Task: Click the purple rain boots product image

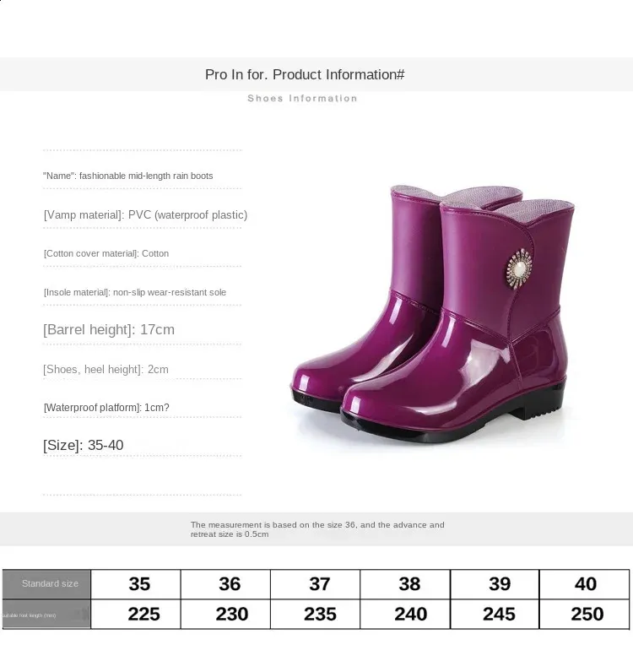Action: (433, 314)
